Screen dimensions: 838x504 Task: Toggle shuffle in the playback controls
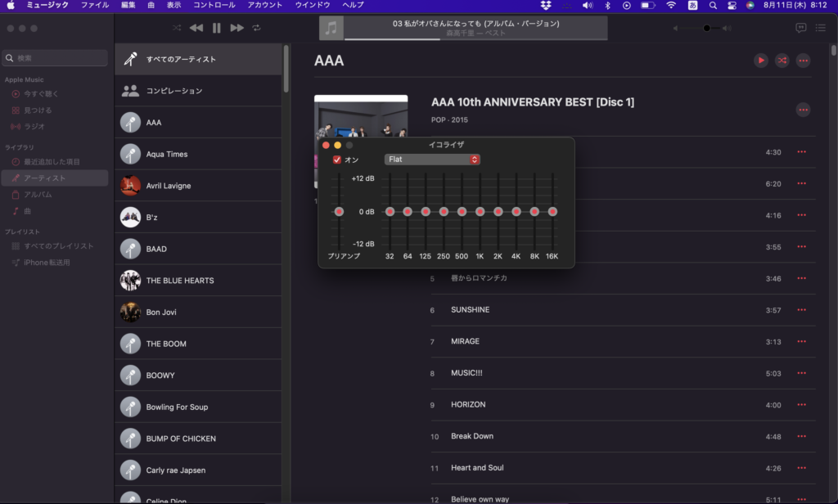pyautogui.click(x=177, y=28)
